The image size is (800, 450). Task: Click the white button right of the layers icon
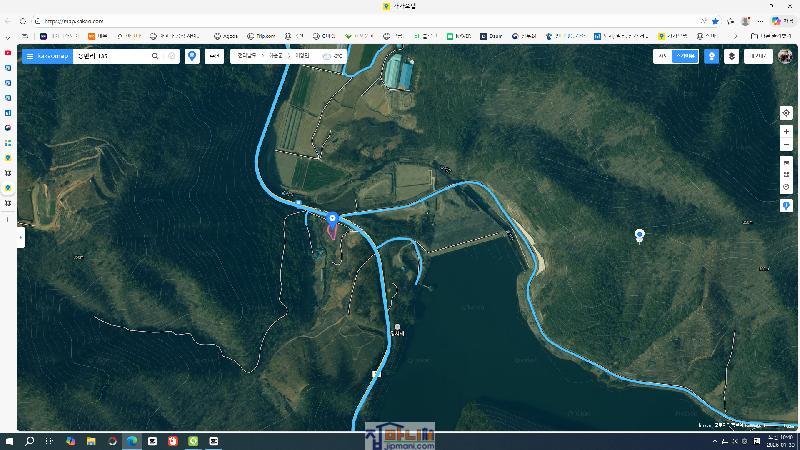pos(758,56)
